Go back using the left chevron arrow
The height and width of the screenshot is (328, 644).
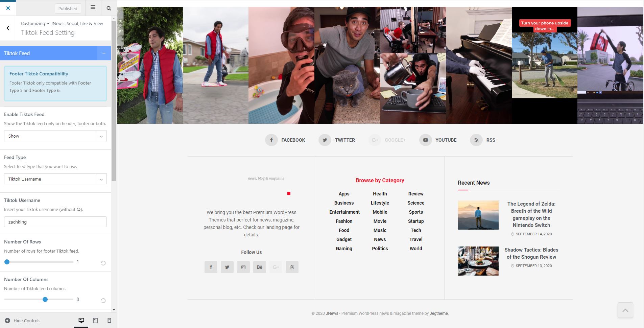(8, 28)
